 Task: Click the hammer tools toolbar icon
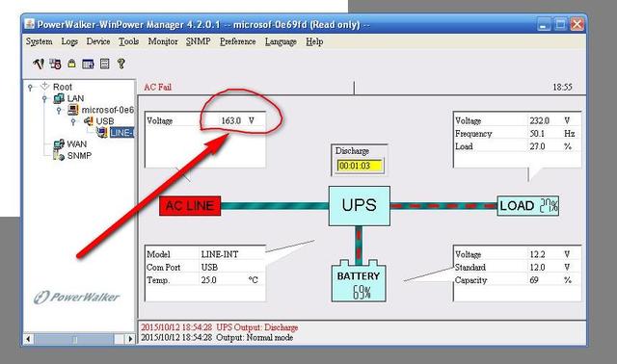coord(39,64)
